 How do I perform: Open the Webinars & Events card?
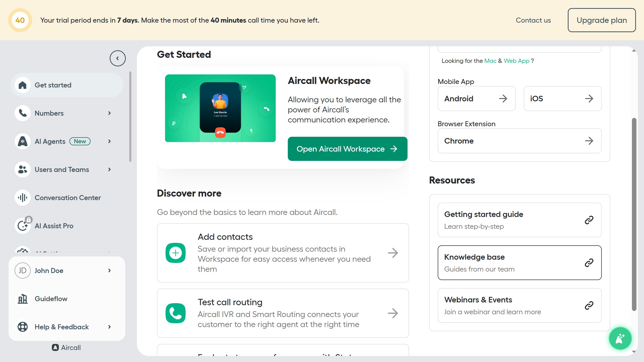tap(519, 305)
